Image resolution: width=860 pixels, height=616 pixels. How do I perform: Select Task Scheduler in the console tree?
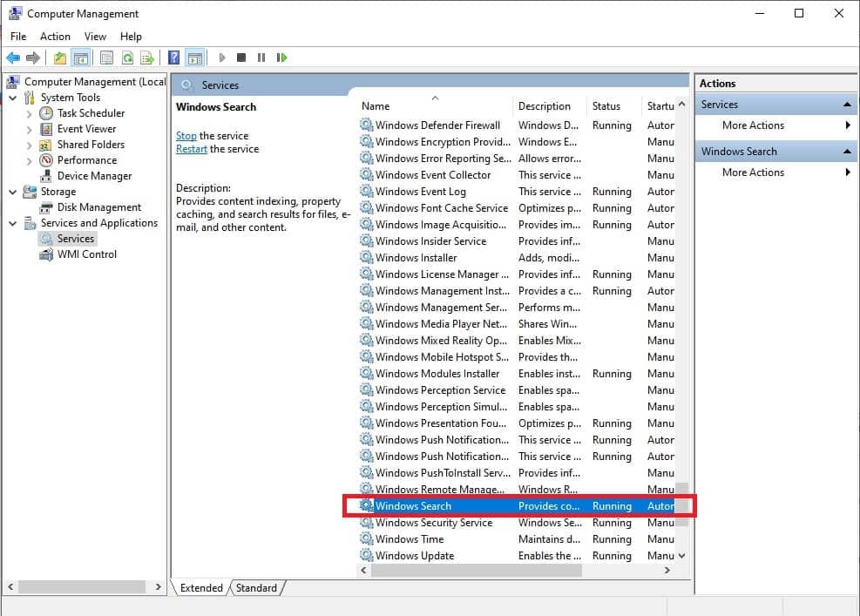[91, 113]
